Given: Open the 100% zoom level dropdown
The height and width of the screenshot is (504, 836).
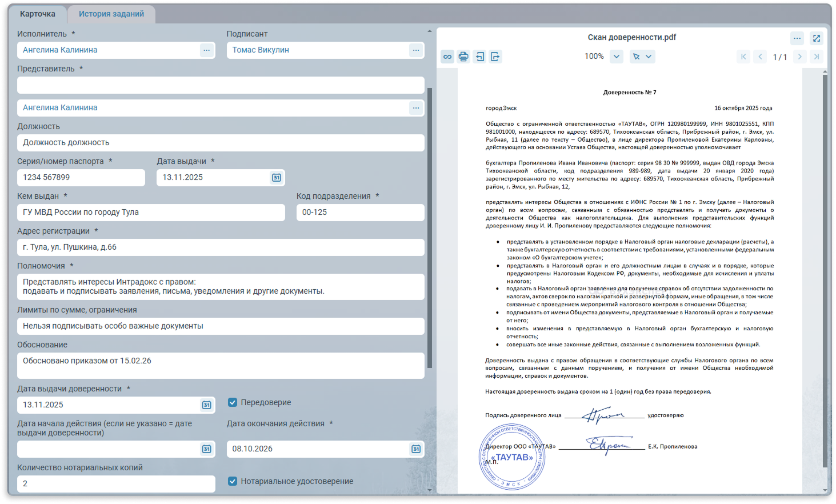Looking at the screenshot, I should pyautogui.click(x=616, y=57).
